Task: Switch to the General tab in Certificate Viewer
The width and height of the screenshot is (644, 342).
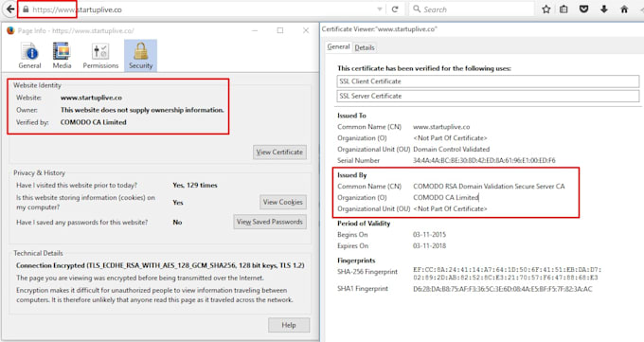Action: [338, 46]
